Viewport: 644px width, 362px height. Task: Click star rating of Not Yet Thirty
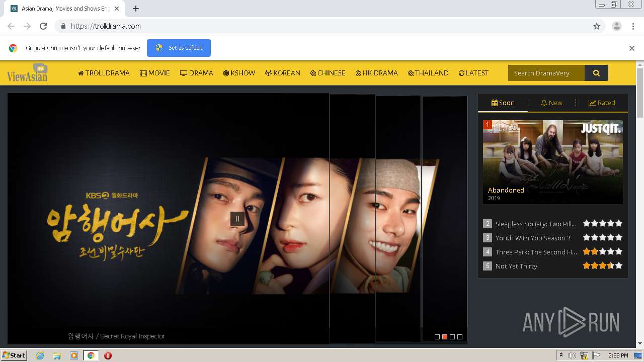tap(603, 265)
